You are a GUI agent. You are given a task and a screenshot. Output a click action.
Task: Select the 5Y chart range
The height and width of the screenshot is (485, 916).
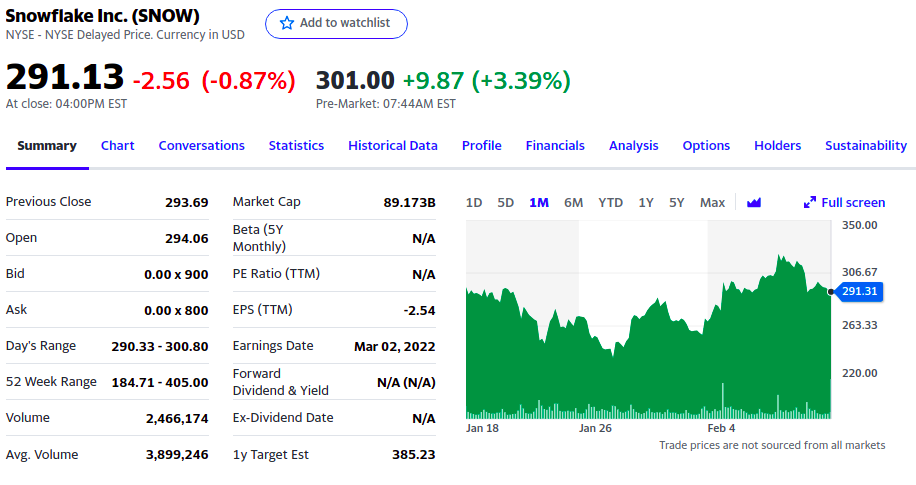pos(676,203)
